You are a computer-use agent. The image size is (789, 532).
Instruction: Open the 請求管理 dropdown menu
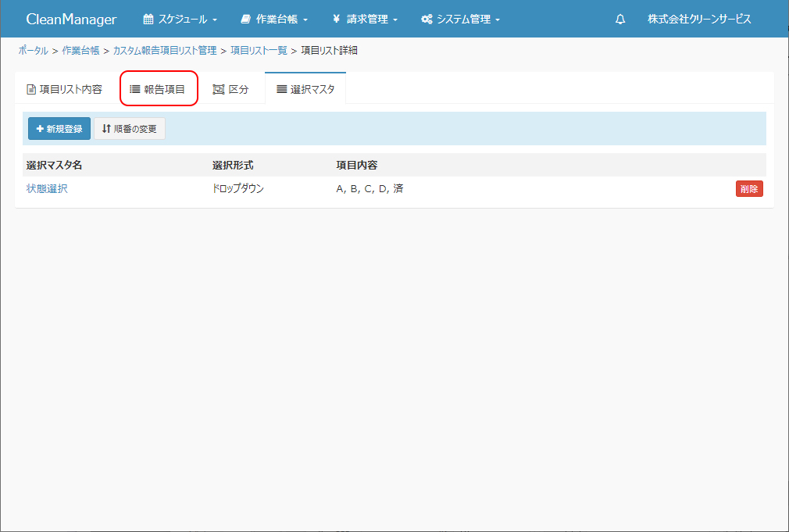tap(365, 20)
